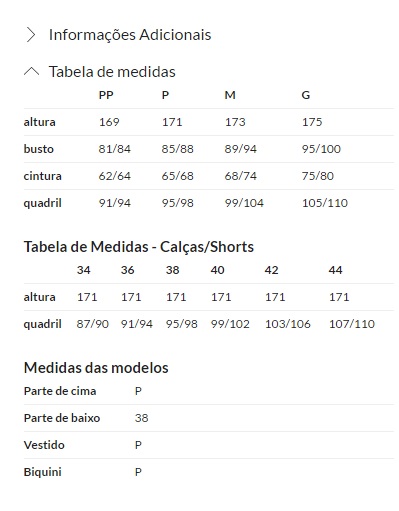399x511 pixels.
Task: Open the Informações Adicionais section title
Action: tap(130, 35)
